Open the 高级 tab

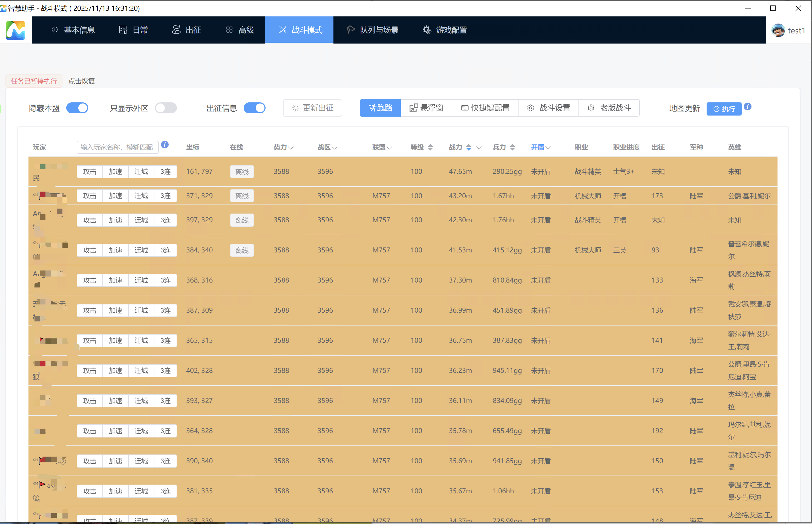point(240,30)
